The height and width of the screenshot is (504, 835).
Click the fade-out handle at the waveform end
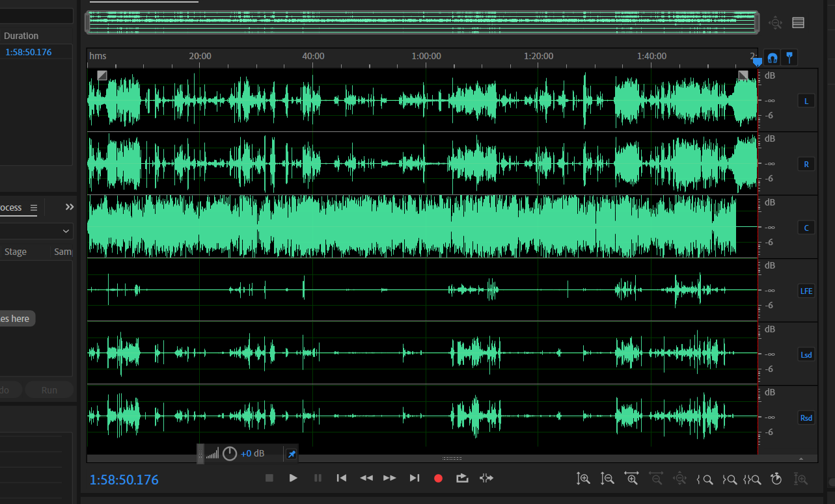point(743,75)
